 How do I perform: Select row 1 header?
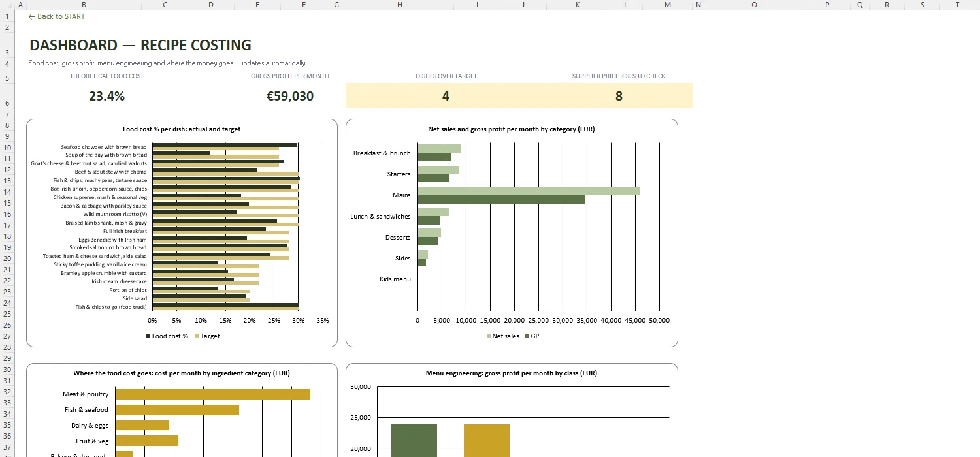tap(6, 16)
